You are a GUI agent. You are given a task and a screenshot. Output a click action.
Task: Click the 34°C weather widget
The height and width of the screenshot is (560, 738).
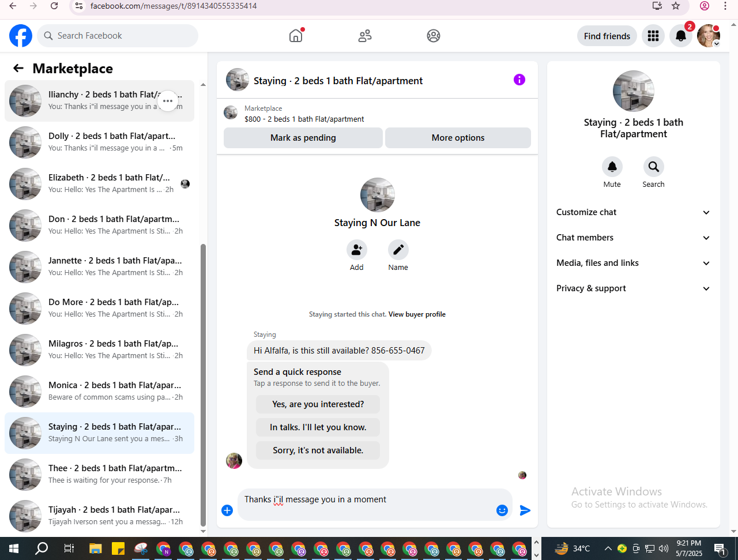(x=573, y=548)
